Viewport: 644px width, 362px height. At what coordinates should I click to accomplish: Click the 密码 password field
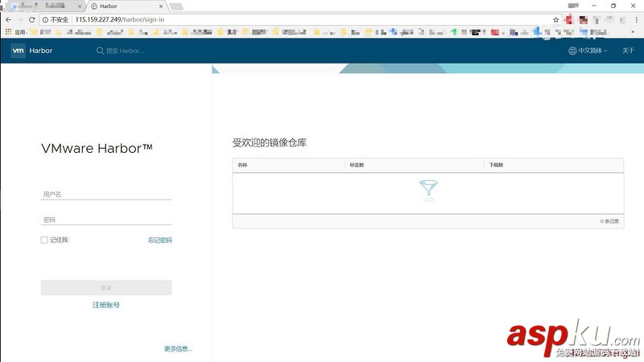(106, 220)
